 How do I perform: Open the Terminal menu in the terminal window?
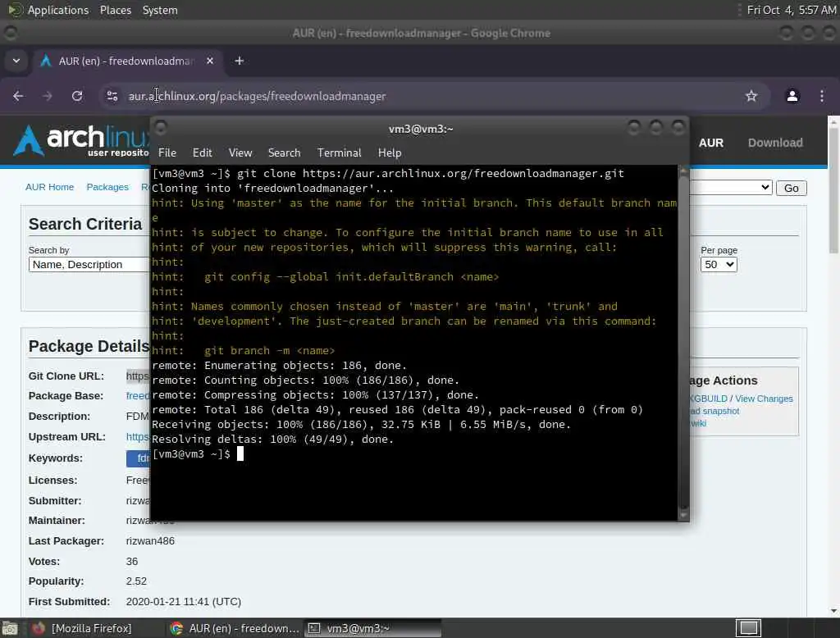[339, 153]
